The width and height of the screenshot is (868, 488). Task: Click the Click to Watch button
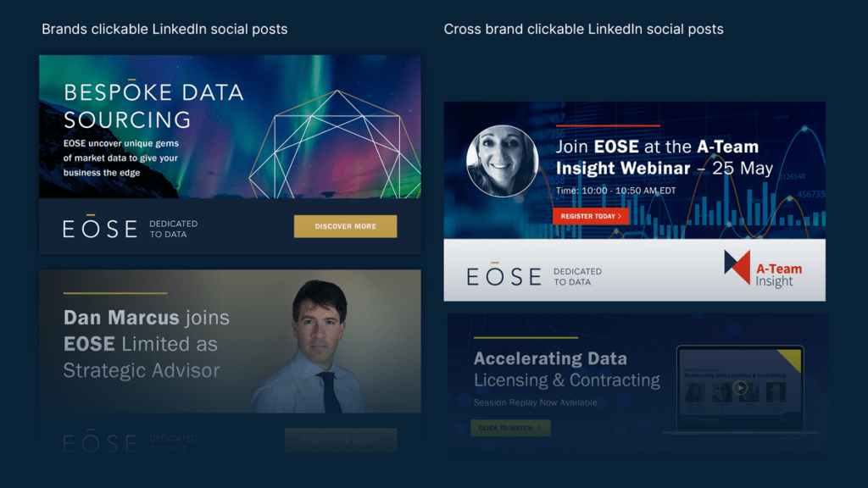pyautogui.click(x=510, y=428)
